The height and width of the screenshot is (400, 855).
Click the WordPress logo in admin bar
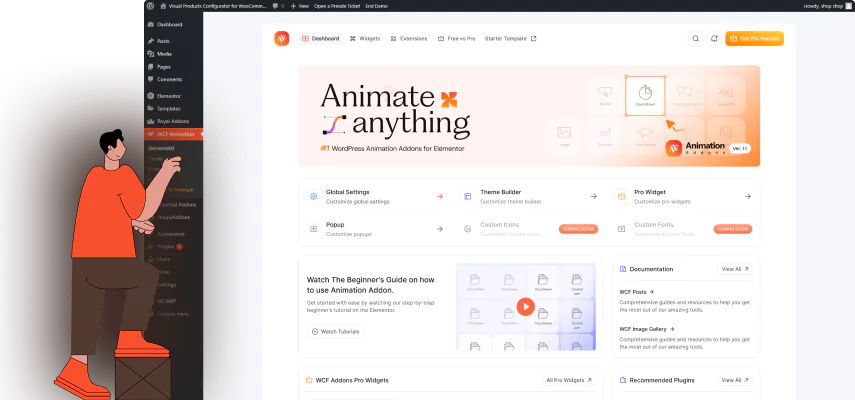[150, 6]
